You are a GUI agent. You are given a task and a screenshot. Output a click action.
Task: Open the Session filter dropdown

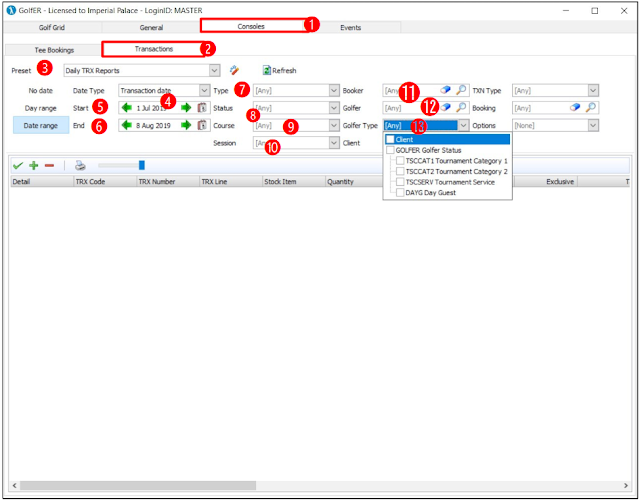334,143
